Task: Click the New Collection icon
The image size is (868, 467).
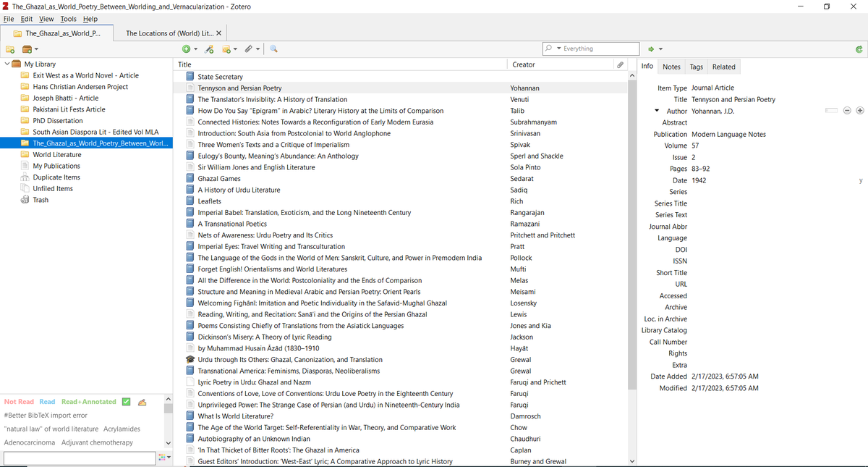Action: (10, 49)
